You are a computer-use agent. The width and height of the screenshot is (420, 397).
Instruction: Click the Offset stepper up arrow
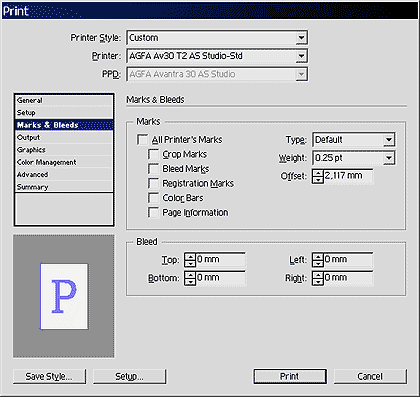click(x=318, y=173)
